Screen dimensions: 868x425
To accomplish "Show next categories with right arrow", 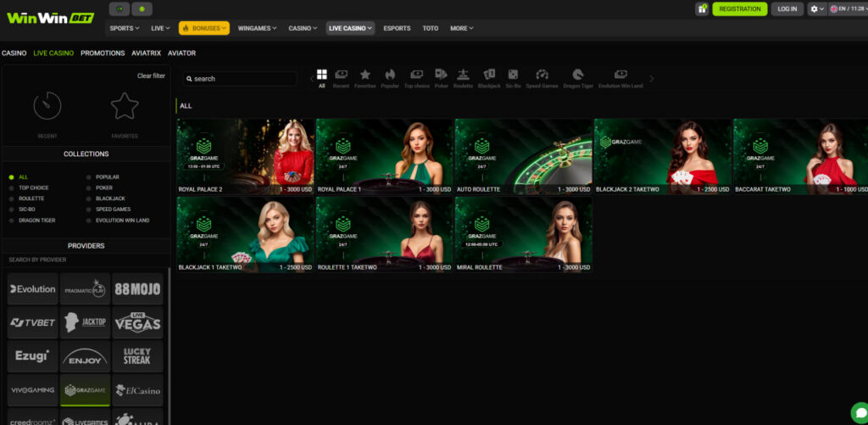I will [x=652, y=79].
